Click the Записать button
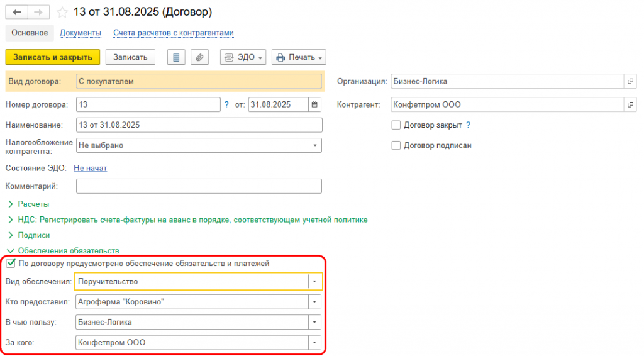This screenshot has width=644, height=356. (x=130, y=57)
